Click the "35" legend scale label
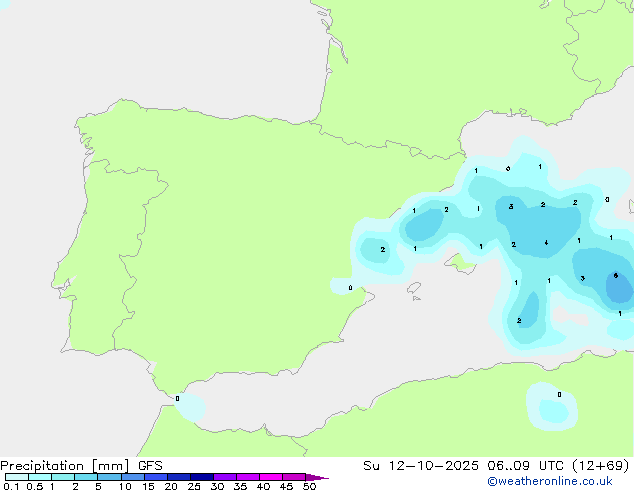The image size is (634, 490). (x=240, y=486)
